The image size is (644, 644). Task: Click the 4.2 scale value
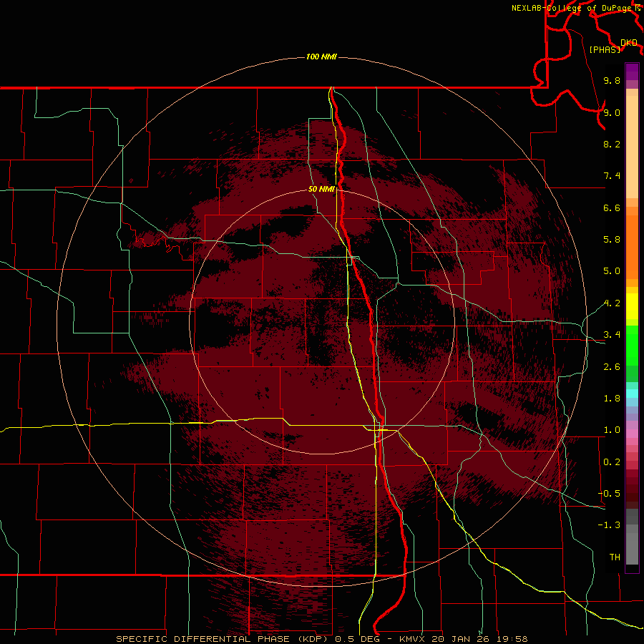612,303
